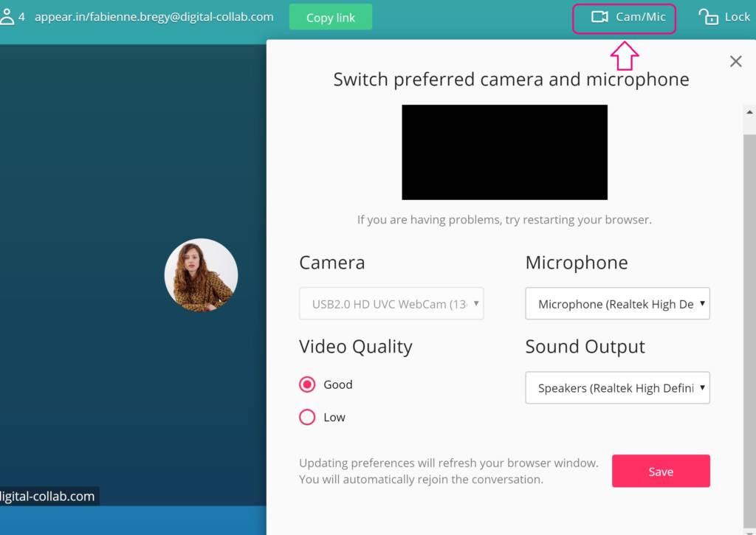The height and width of the screenshot is (535, 756).
Task: Click the scrollbar up arrow
Action: (749, 112)
